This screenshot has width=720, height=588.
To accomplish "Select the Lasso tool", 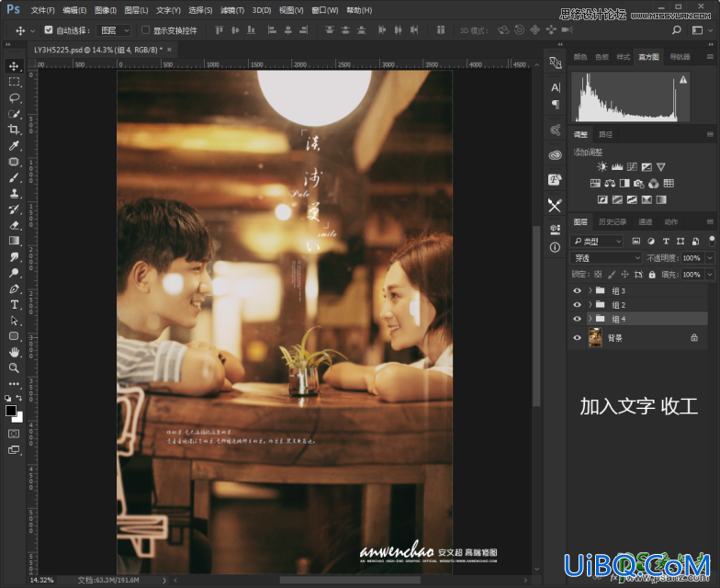I will pyautogui.click(x=14, y=97).
